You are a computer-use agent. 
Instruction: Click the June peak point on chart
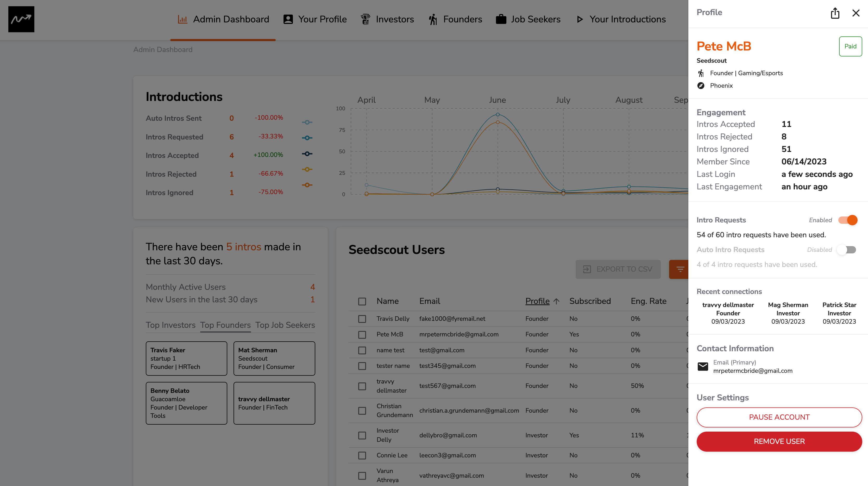(x=497, y=114)
